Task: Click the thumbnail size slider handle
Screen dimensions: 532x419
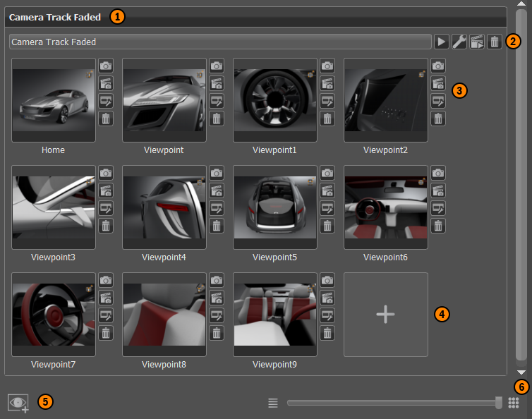Action: [499, 403]
